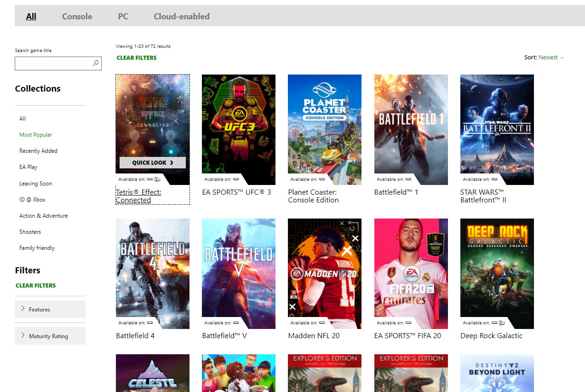Select the Destiny 2 Beyond Light cover
Image resolution: width=585 pixels, height=392 pixels.
497,373
